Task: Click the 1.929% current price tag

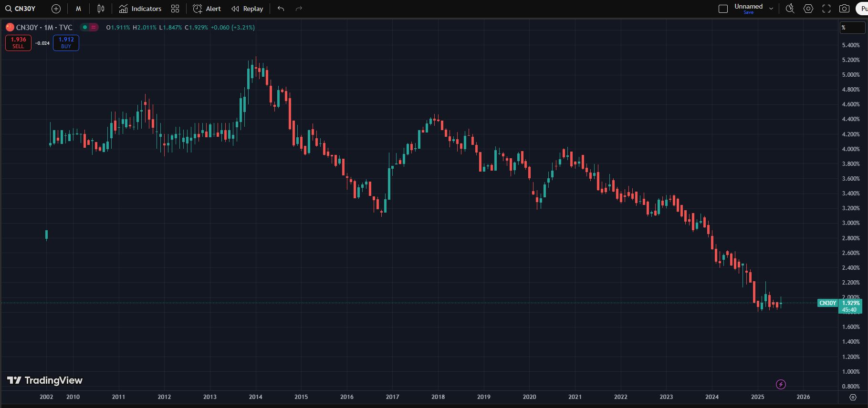Action: [x=851, y=303]
